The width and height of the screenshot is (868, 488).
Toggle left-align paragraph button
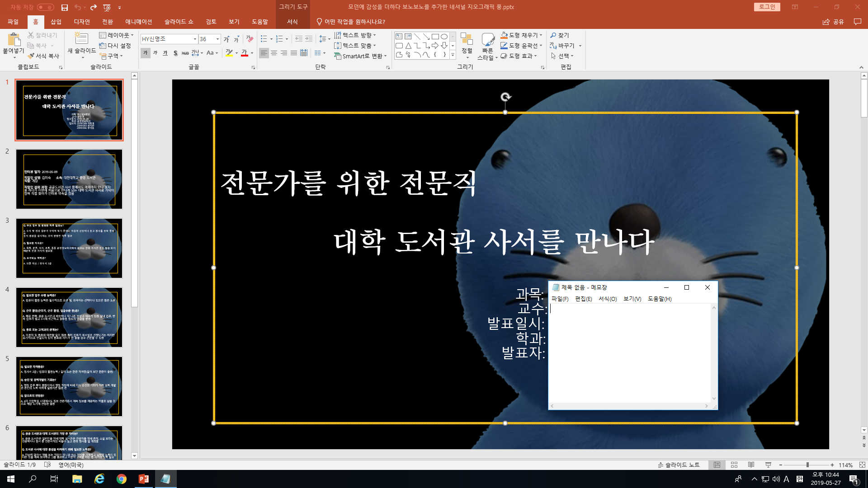pyautogui.click(x=264, y=53)
